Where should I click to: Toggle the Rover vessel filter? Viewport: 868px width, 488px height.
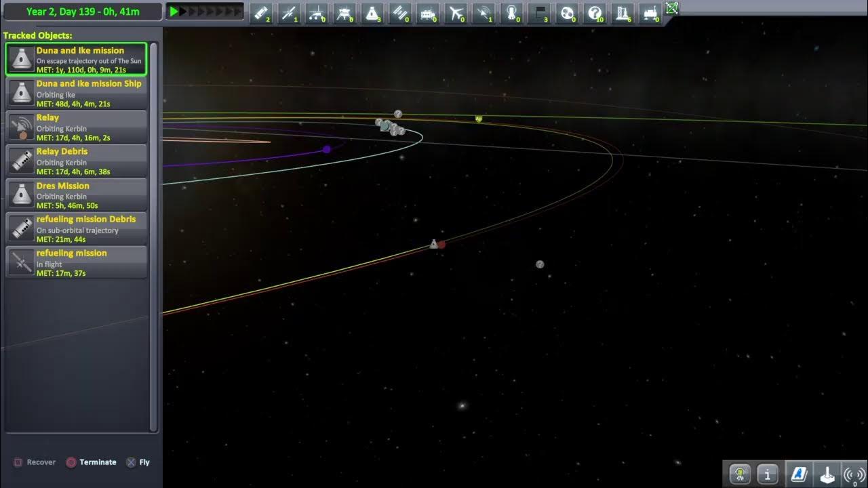coord(317,13)
